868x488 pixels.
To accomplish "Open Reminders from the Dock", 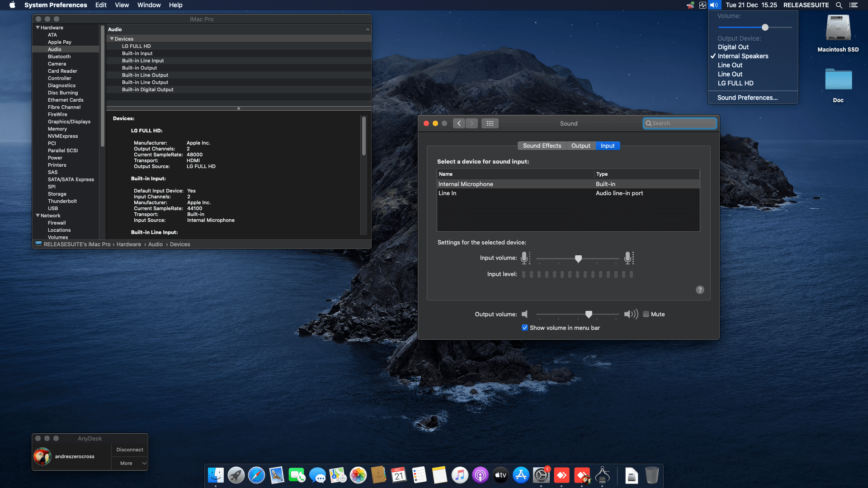I will pos(419,475).
